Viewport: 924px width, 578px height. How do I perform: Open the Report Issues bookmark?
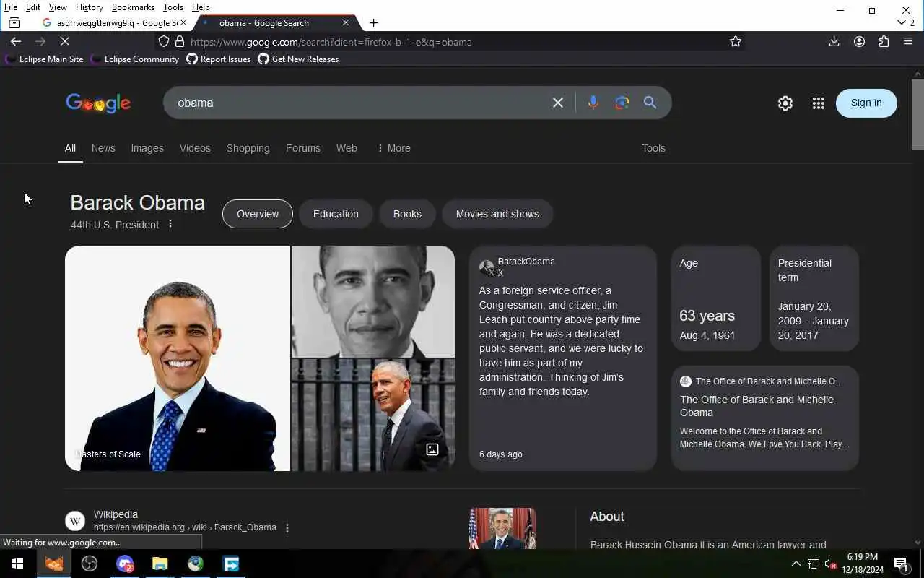(x=218, y=59)
